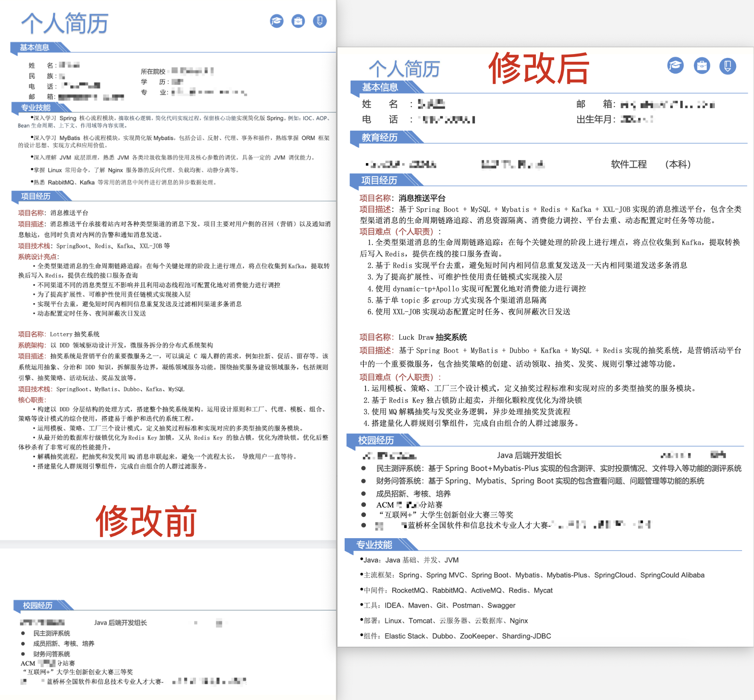Click the 专业技能 heading in the original resume
This screenshot has width=754, height=700.
click(x=36, y=108)
